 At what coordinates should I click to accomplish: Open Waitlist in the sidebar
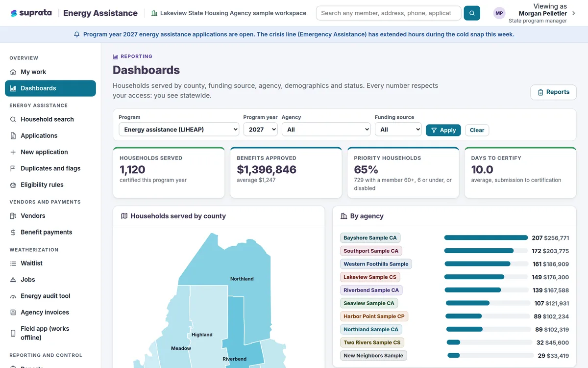pos(50,263)
